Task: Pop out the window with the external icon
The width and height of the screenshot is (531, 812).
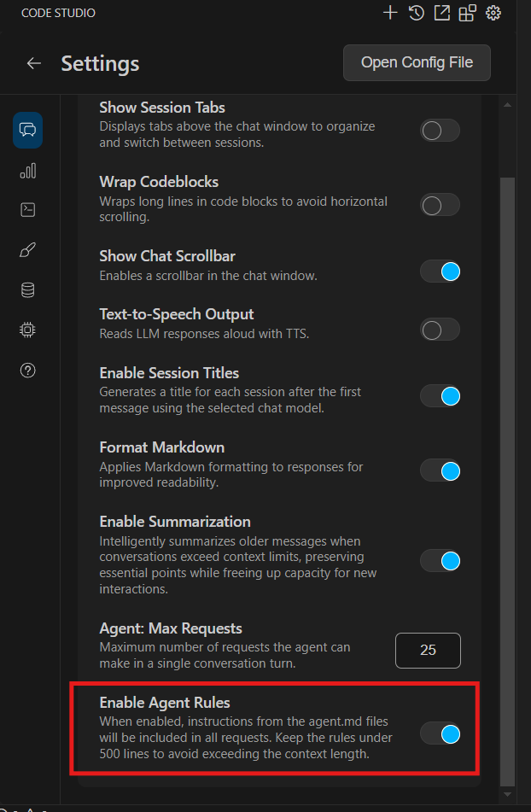Action: (x=441, y=13)
